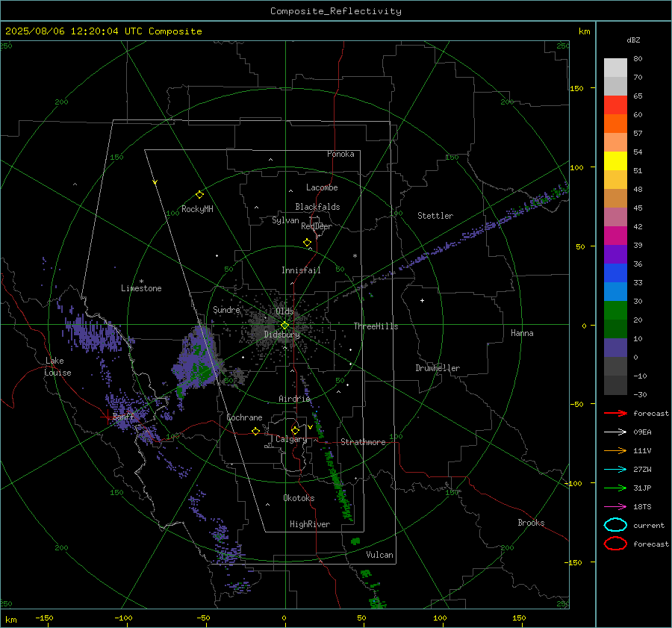Click the HighRiver town label

point(310,524)
